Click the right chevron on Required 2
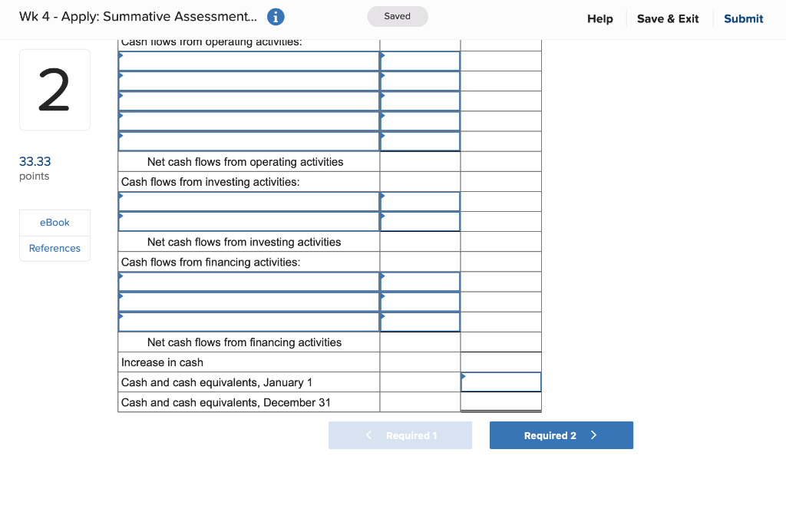 click(x=594, y=435)
